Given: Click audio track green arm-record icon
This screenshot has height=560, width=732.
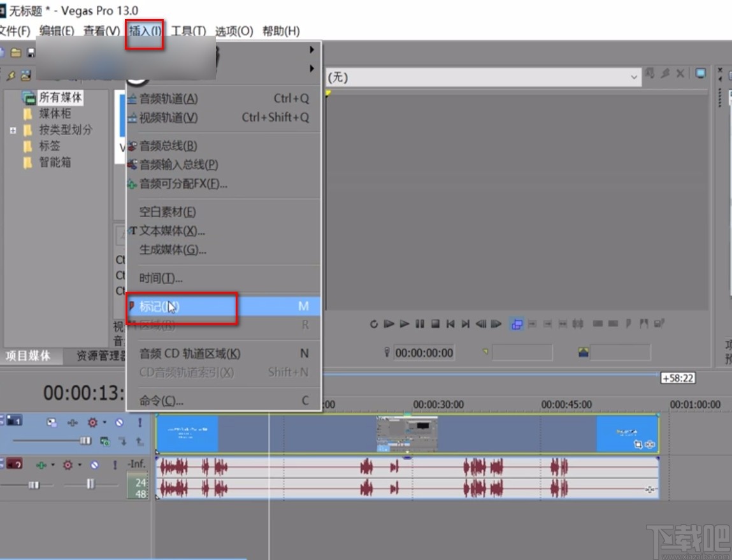Looking at the screenshot, I should click(41, 465).
